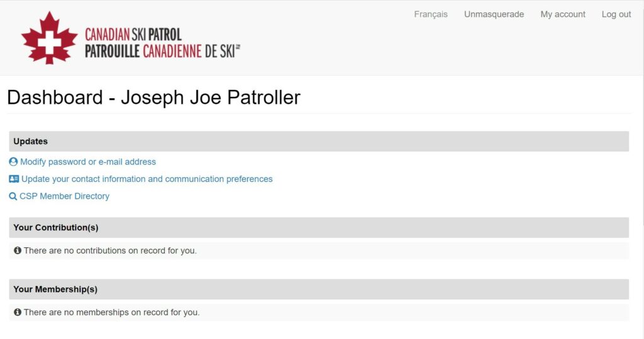Screen dimensions: 644x339
Task: Click the no memberships on record message
Action: [x=111, y=312]
